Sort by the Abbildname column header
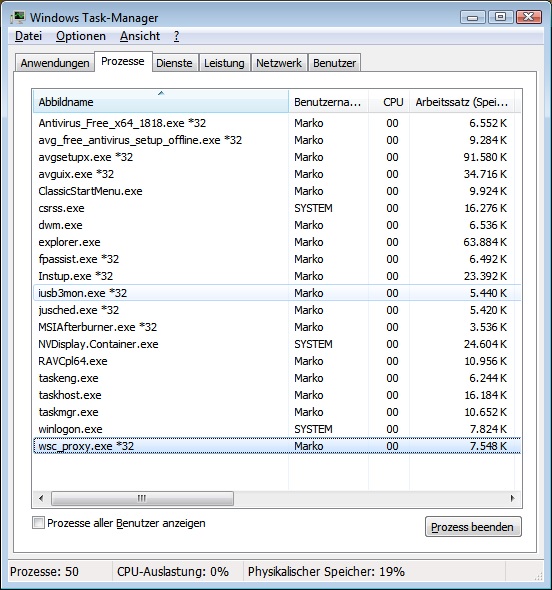Screen dimensions: 552x590 pos(161,102)
